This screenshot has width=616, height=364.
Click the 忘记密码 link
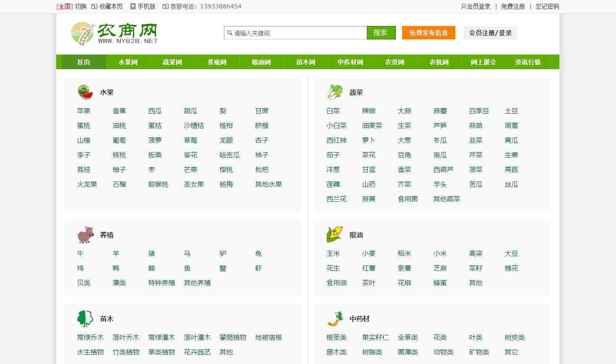coord(547,6)
